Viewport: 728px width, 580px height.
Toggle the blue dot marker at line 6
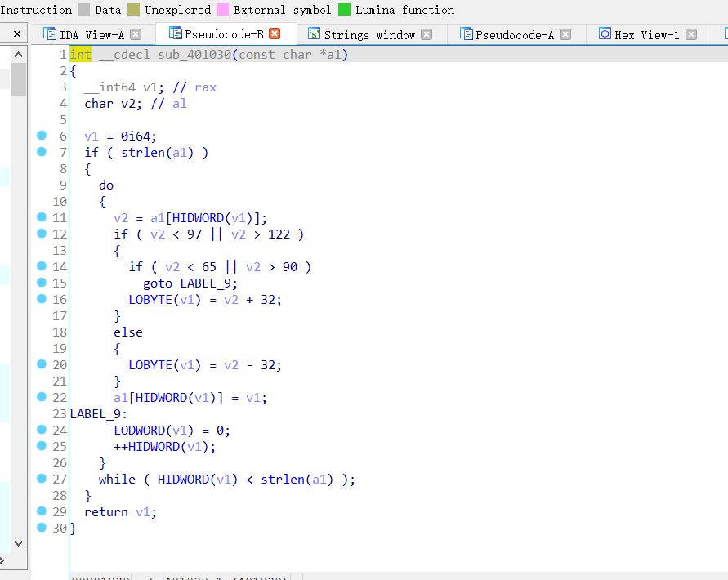(x=42, y=136)
